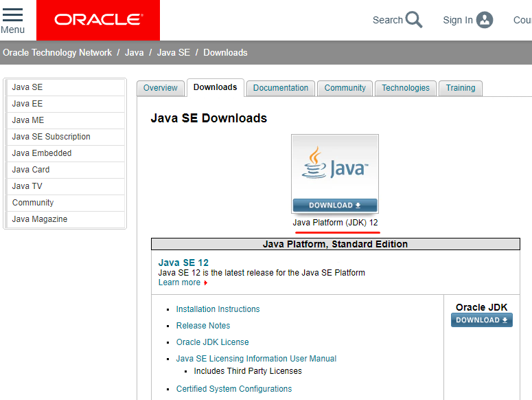Click the Oracle logo
Screen dimensions: 532x400
[x=98, y=20]
